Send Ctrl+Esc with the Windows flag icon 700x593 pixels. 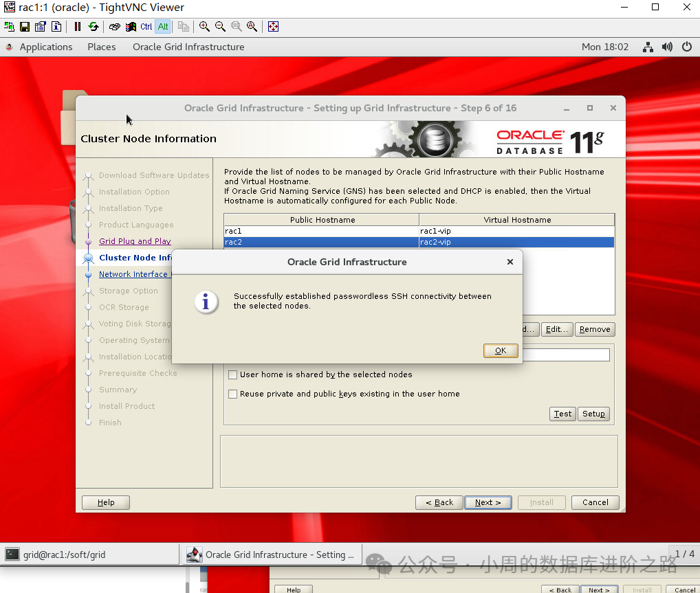coord(131,27)
